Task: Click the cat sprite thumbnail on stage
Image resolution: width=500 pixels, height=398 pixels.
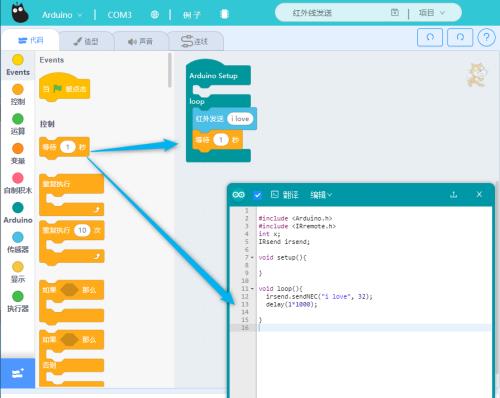Action: pyautogui.click(x=477, y=75)
